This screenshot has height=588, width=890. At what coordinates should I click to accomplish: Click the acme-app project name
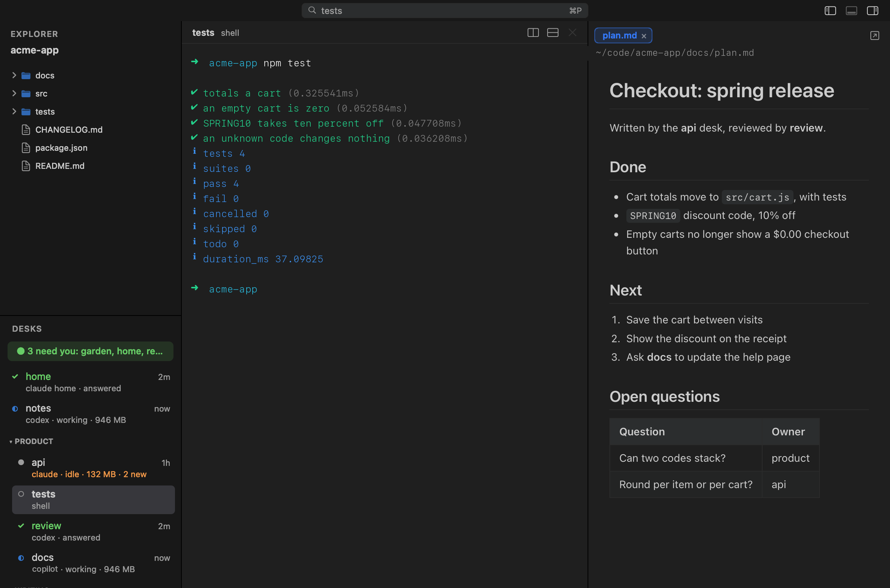(34, 50)
